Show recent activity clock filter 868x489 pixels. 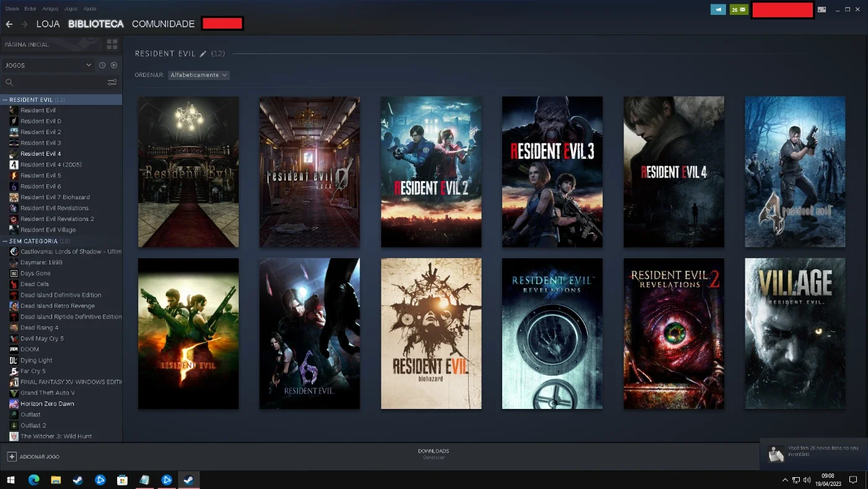[102, 65]
